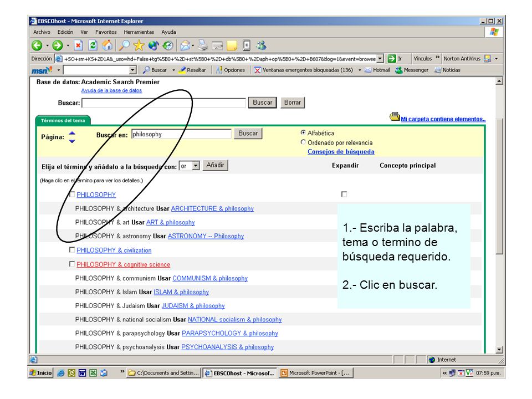
Task: Open the Messenger people icon in the toolbar
Action: click(261, 45)
